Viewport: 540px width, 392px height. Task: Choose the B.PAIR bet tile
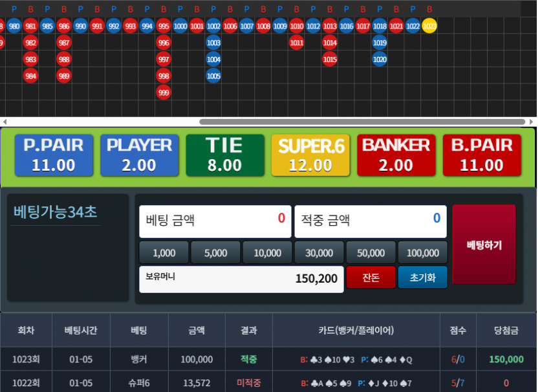click(482, 155)
